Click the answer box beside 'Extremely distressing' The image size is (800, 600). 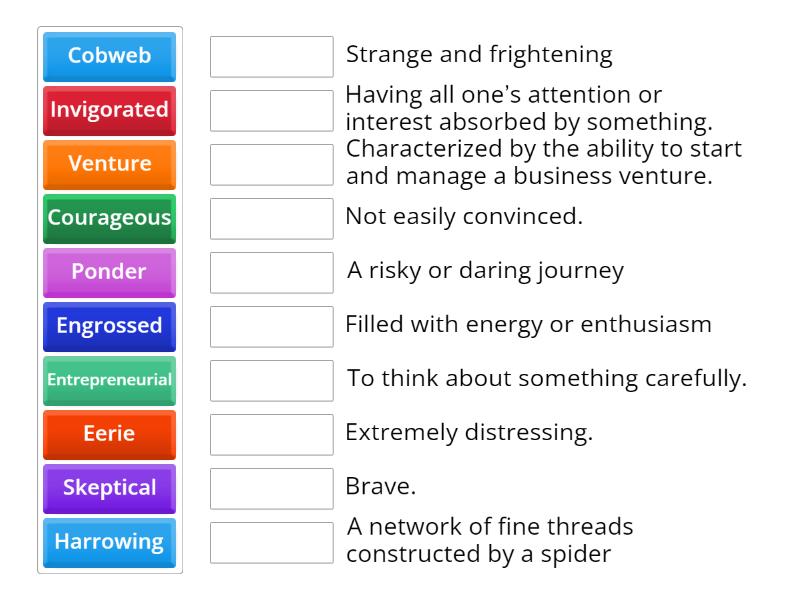(272, 434)
